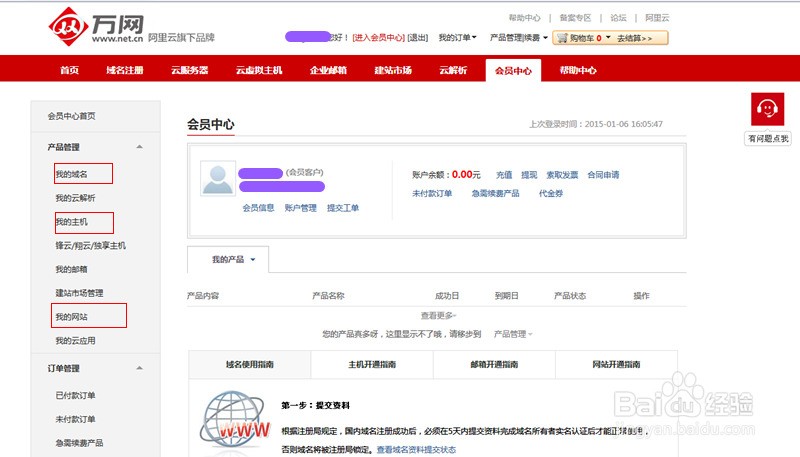Collapse the 产品管理 sidebar section
800x457 pixels.
[x=139, y=147]
